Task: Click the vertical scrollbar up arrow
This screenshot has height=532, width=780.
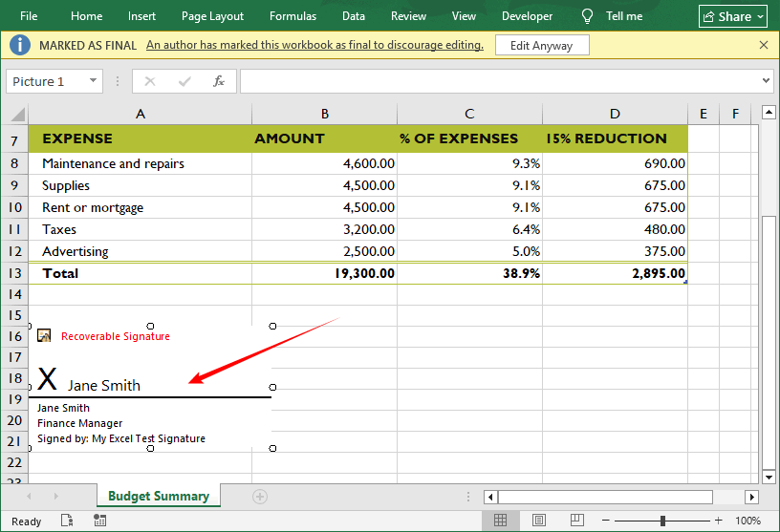Action: click(x=769, y=113)
